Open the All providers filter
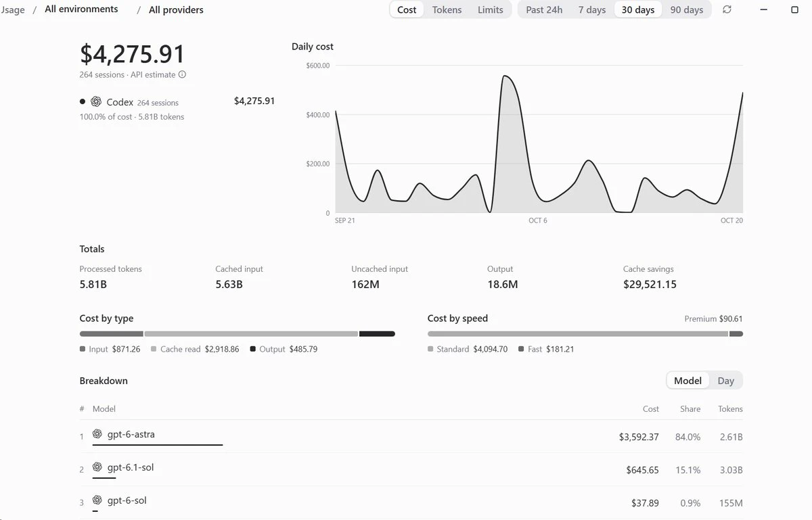The image size is (812, 520). (x=176, y=9)
